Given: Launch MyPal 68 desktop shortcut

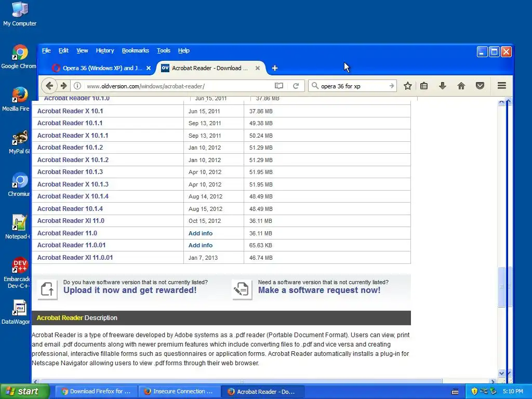Looking at the screenshot, I should (x=20, y=142).
